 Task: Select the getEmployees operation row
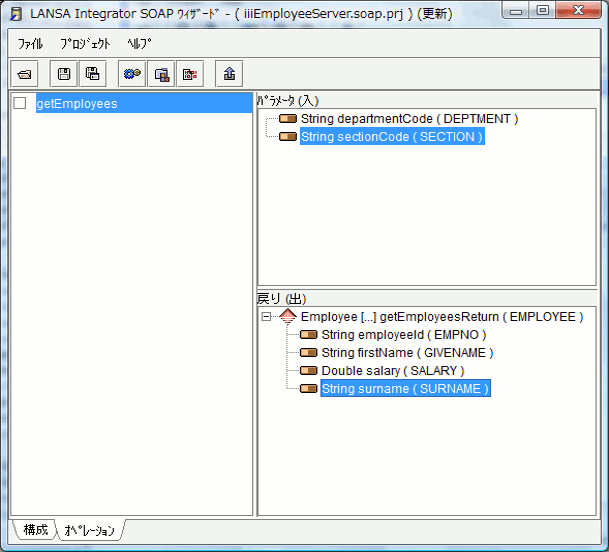click(144, 103)
